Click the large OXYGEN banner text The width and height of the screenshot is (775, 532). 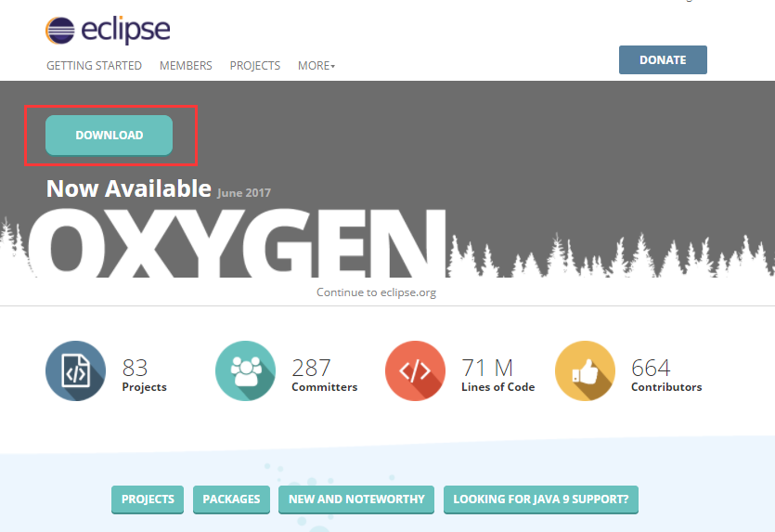(x=238, y=242)
